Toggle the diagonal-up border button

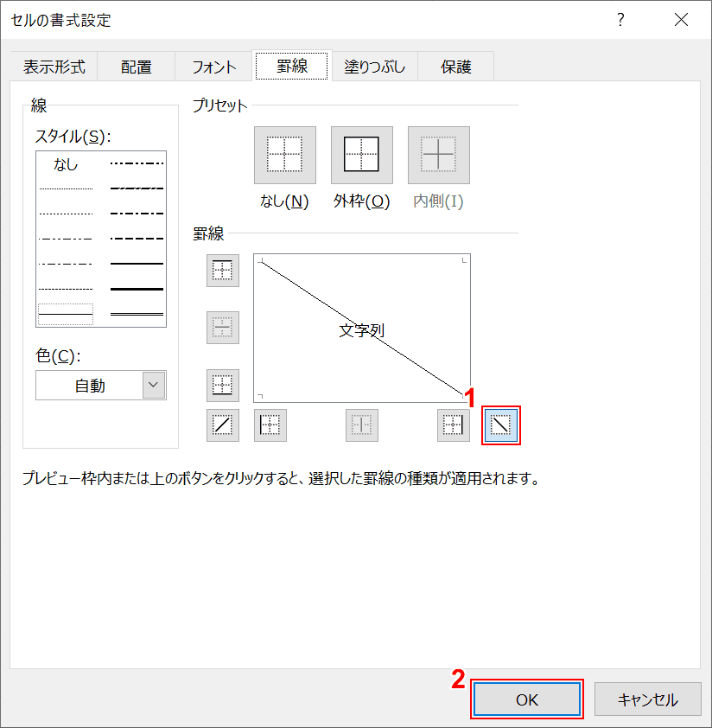pyautogui.click(x=223, y=425)
